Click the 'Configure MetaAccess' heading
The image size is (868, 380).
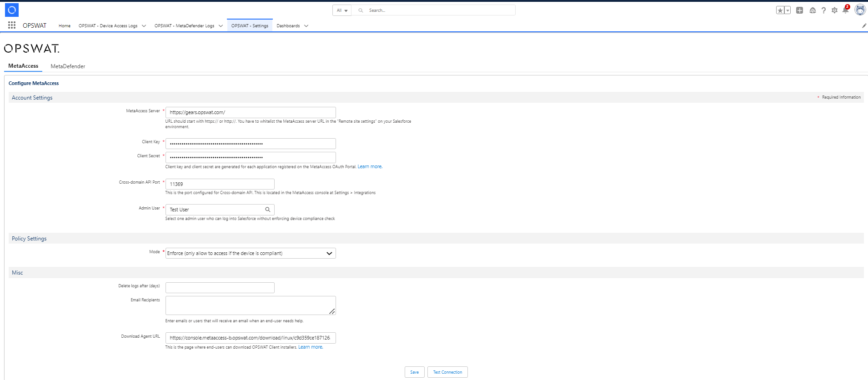(34, 84)
